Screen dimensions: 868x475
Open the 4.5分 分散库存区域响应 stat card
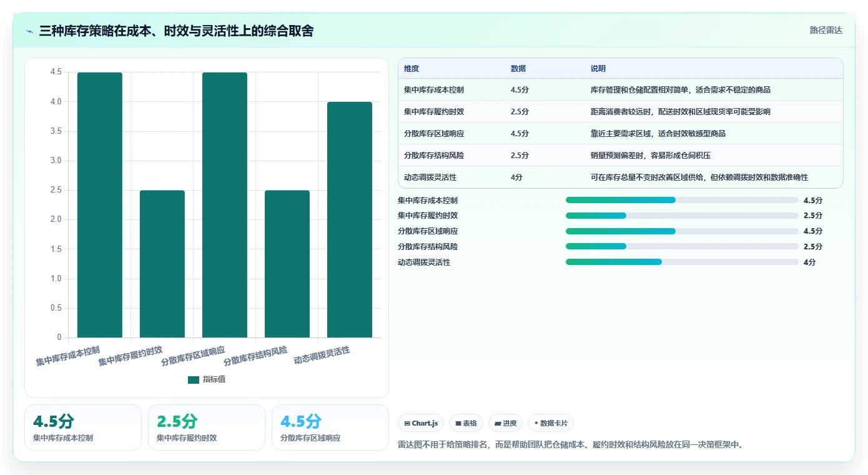330,427
